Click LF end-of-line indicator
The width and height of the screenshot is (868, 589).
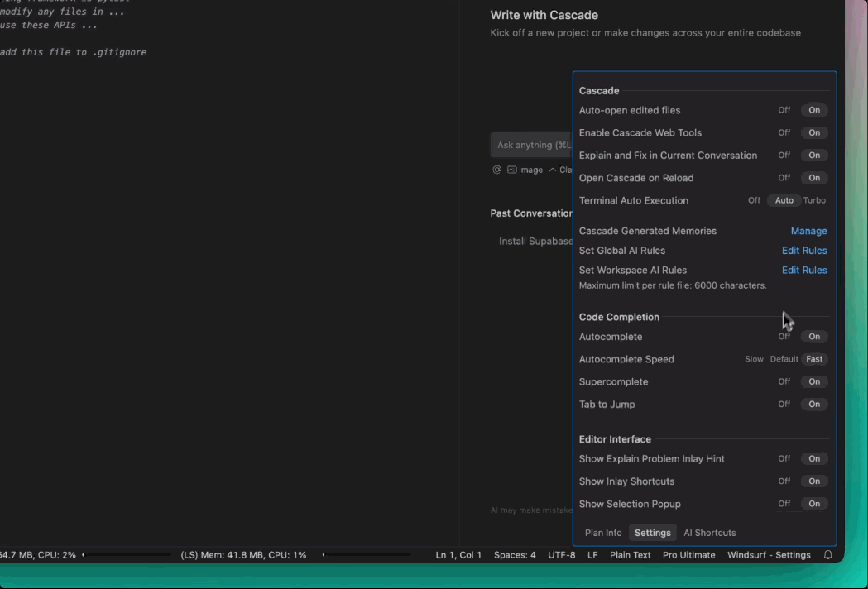point(592,555)
